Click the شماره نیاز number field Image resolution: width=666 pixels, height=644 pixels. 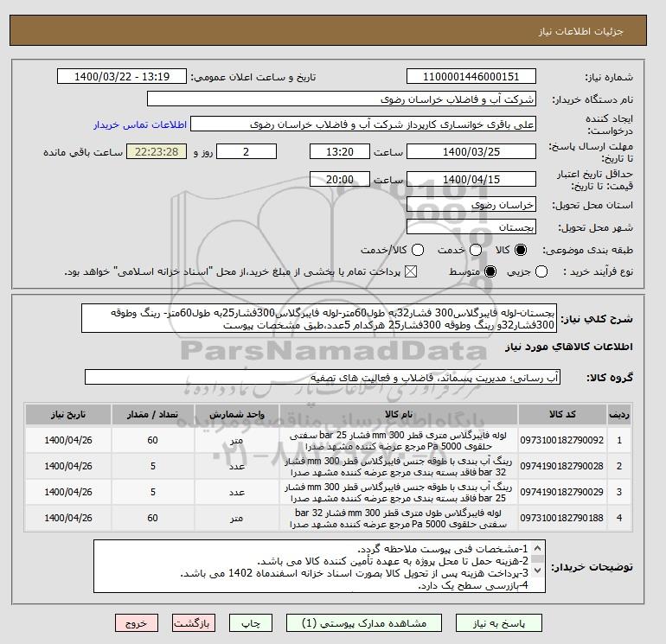point(471,76)
